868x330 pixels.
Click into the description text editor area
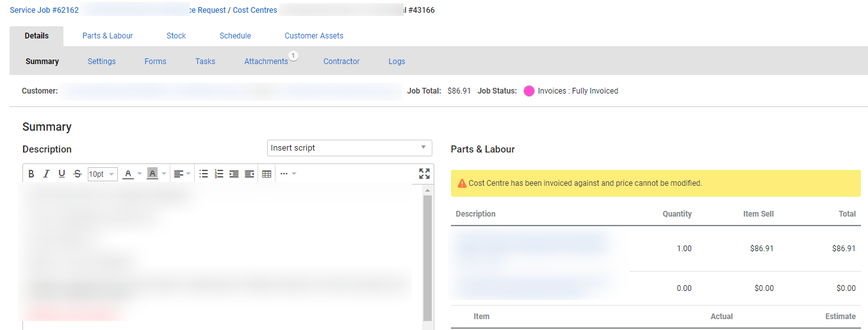coord(222,256)
